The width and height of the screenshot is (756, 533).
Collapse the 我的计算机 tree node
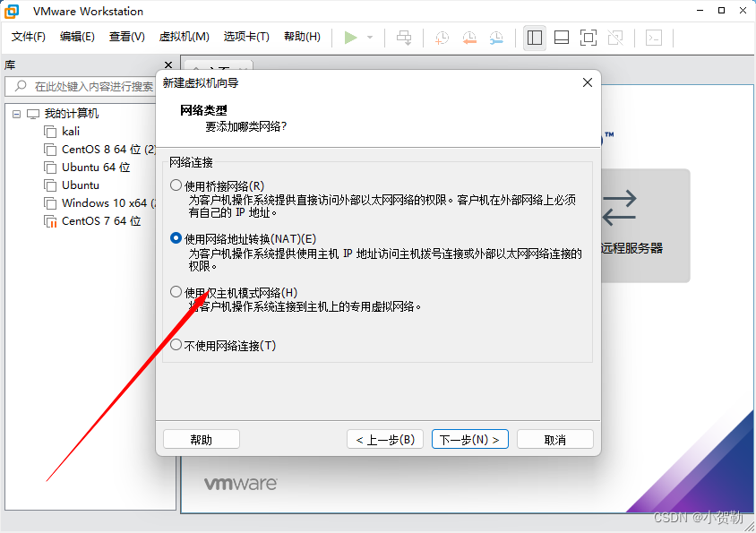tap(17, 114)
